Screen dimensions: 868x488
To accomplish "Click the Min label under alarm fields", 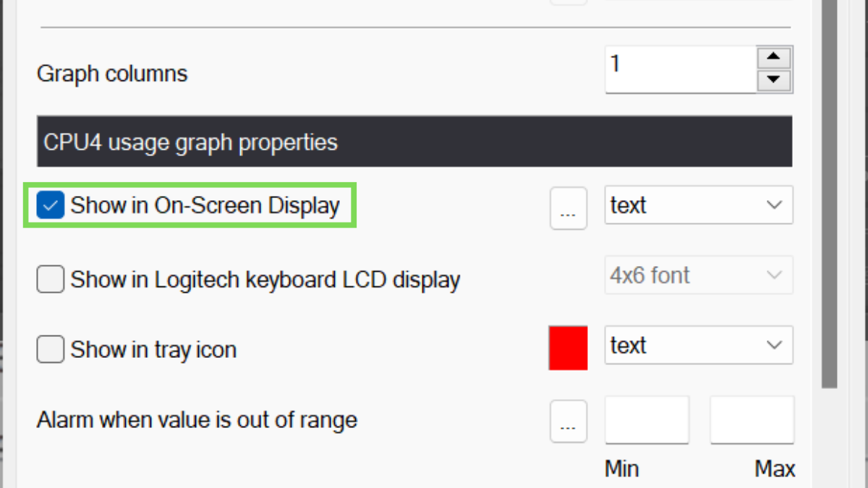I will tap(622, 469).
